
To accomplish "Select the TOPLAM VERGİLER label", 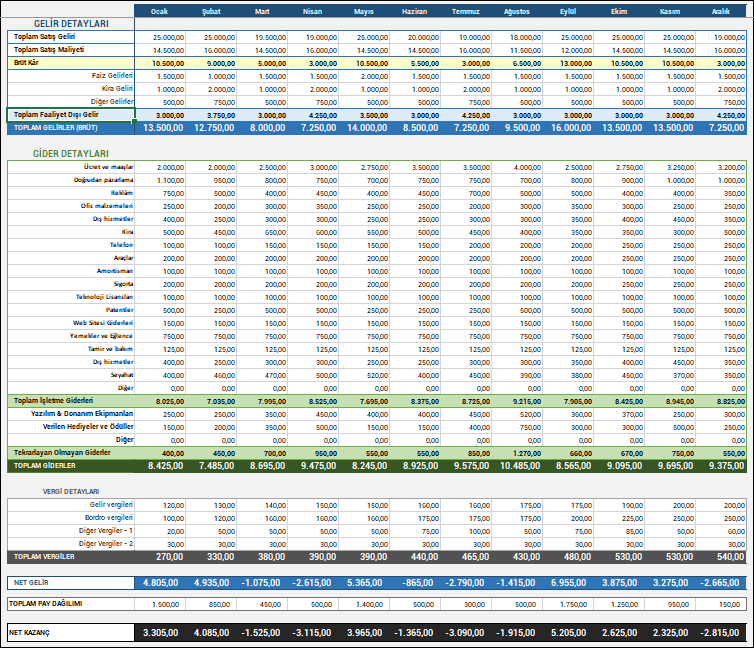I will 44,556.
